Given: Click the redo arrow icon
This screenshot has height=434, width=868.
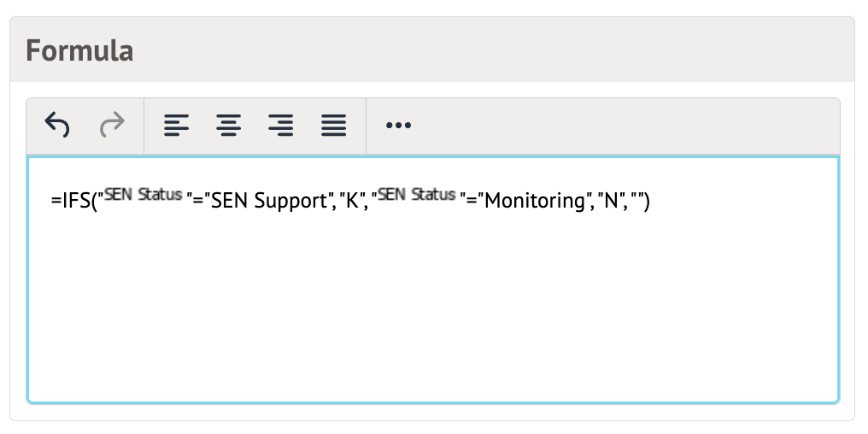Looking at the screenshot, I should click(112, 126).
